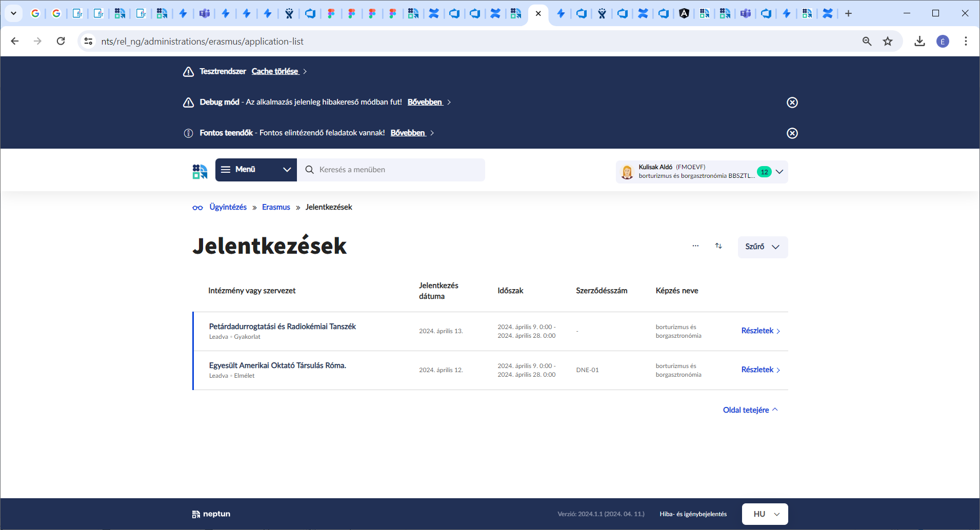
Task: Expand the Kulisak Aldó user profile menu
Action: pyautogui.click(x=779, y=172)
